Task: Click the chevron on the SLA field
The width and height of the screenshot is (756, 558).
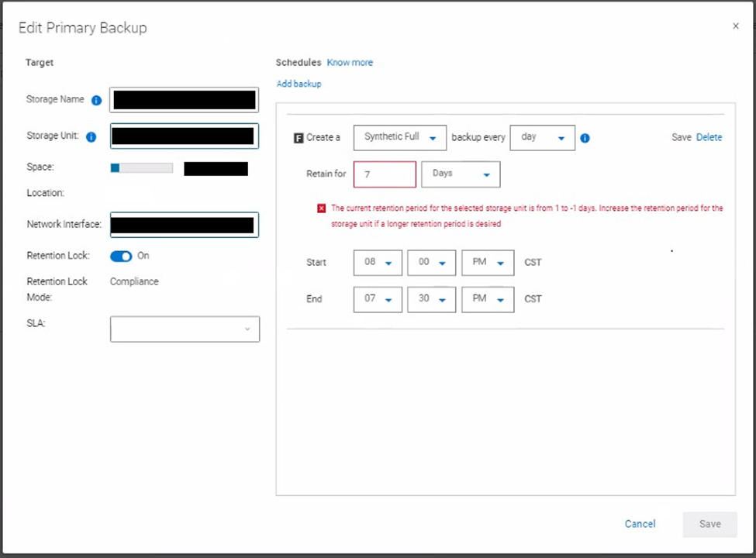Action: click(x=247, y=329)
